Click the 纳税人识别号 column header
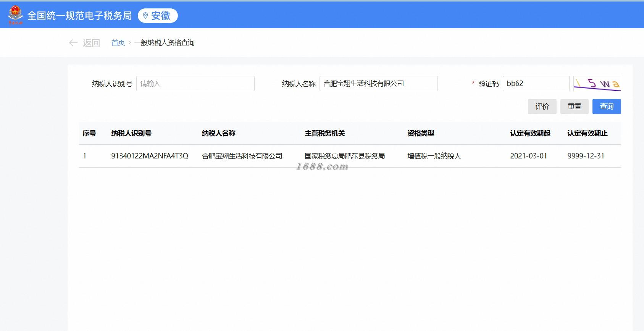Screen dimensions: 644x331 click(131, 133)
